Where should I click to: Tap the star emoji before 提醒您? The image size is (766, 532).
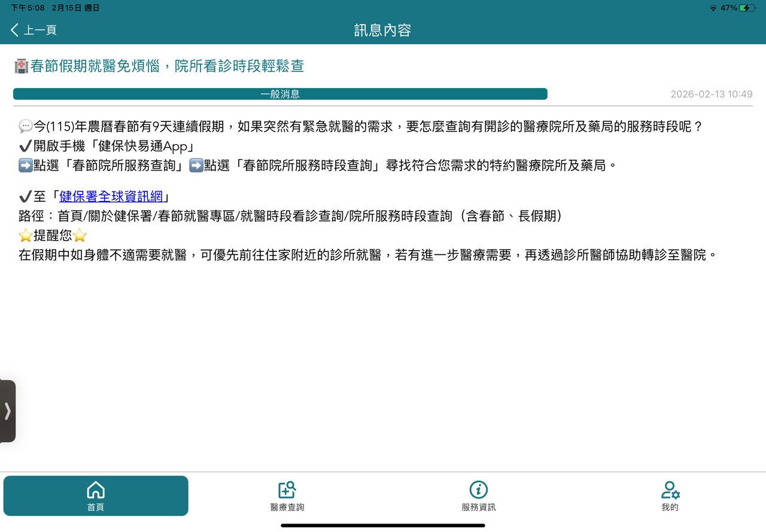(x=26, y=236)
